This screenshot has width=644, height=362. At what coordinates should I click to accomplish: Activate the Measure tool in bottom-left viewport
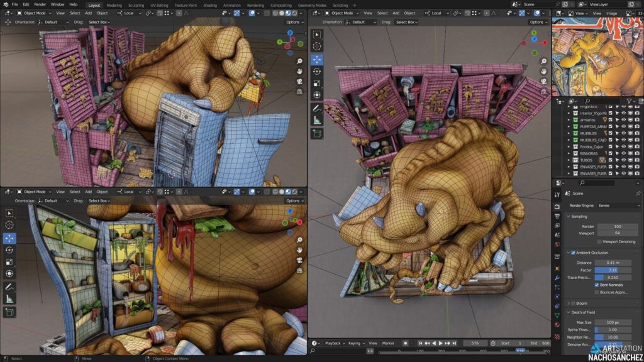click(x=9, y=299)
